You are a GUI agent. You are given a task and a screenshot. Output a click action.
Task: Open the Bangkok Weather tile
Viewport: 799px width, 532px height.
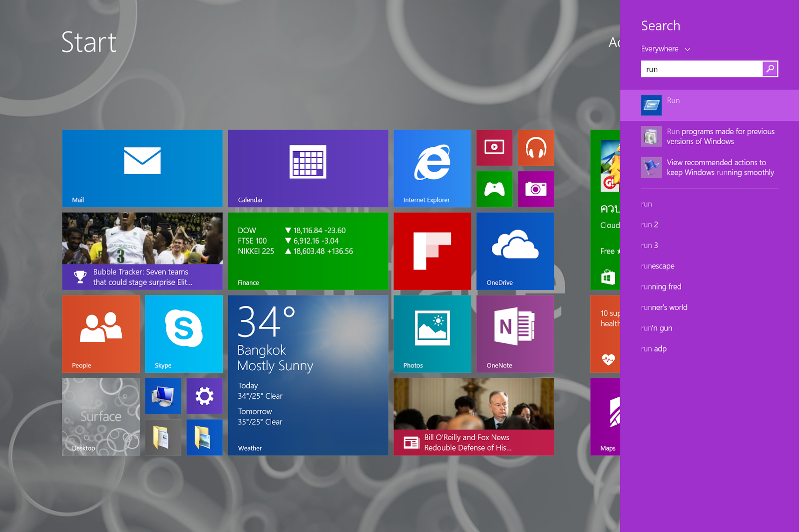coord(308,375)
